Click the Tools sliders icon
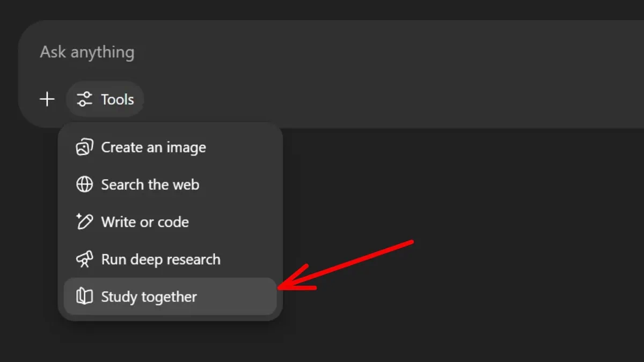644x362 pixels. click(x=84, y=99)
